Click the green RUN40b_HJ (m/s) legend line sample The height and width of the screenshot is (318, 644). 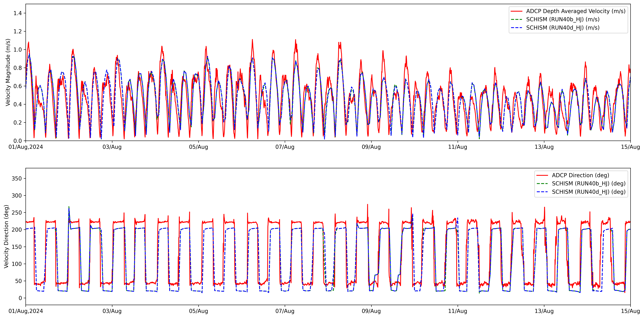point(517,20)
